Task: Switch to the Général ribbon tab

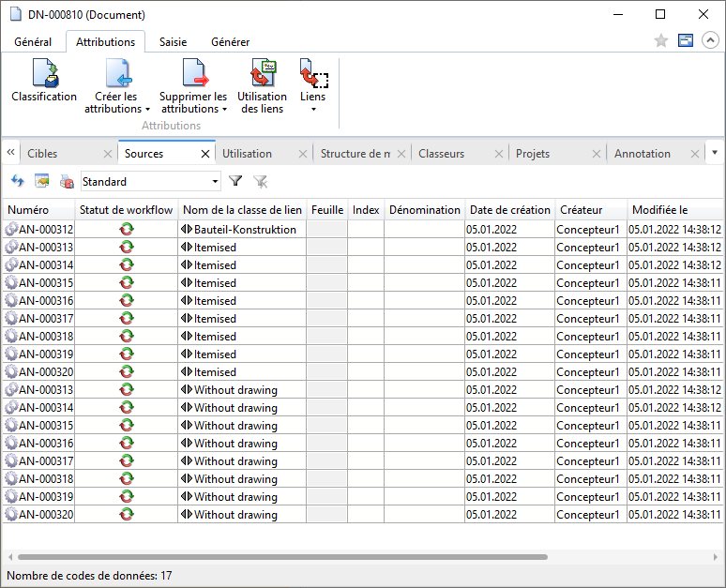Action: click(x=33, y=42)
